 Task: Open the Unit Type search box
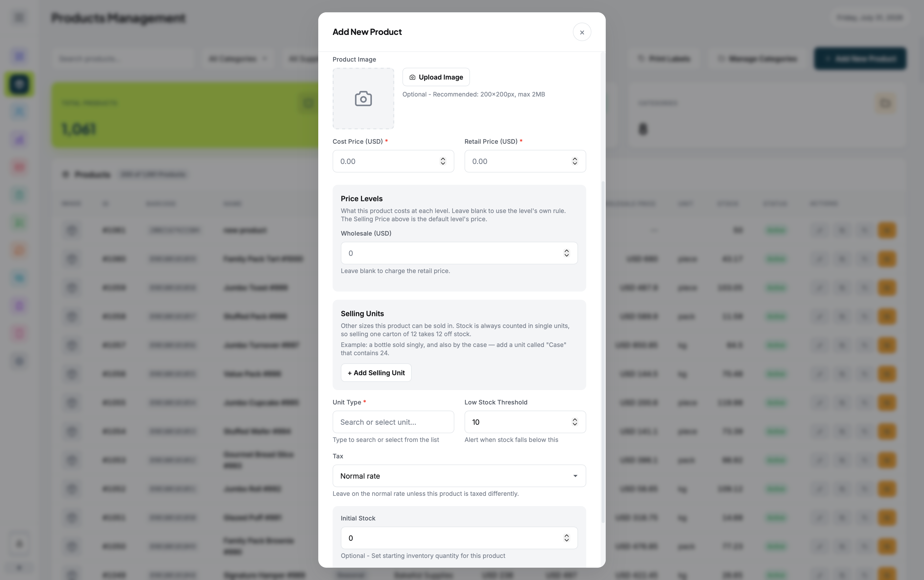point(393,422)
